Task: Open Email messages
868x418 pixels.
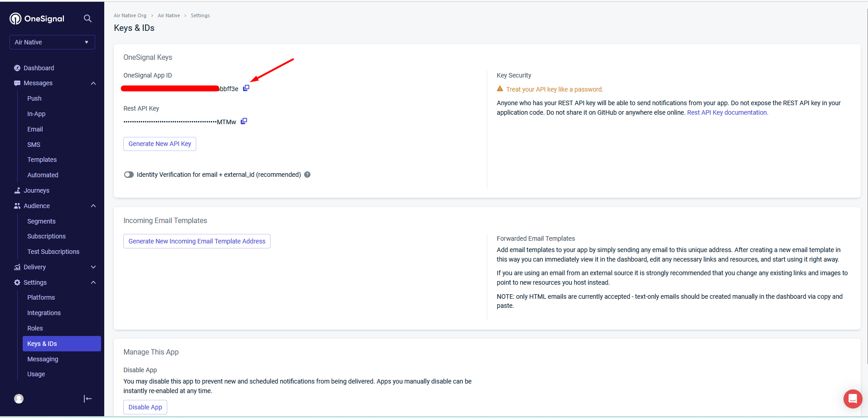Action: (35, 129)
